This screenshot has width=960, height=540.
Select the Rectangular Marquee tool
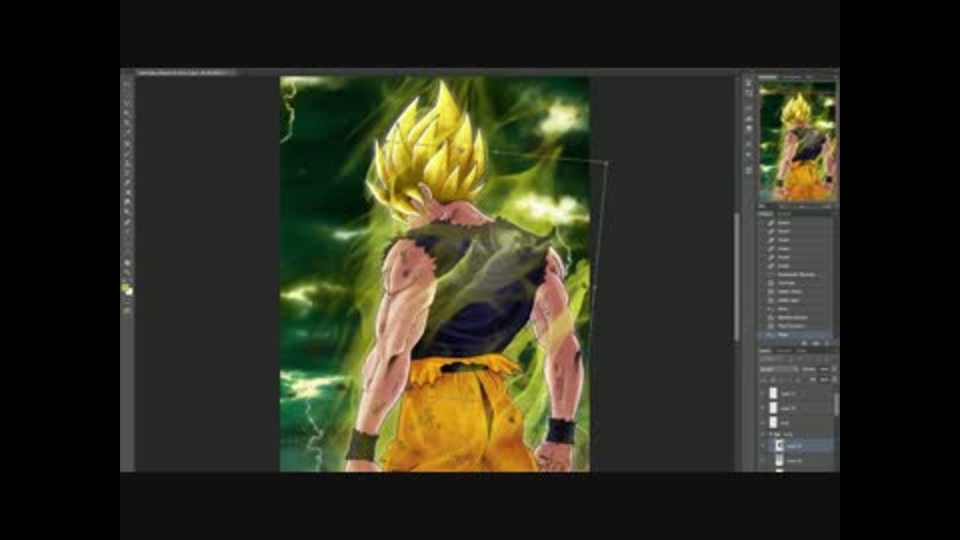(127, 93)
